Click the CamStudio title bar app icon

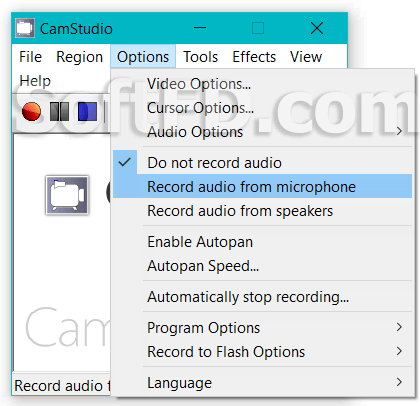[25, 28]
